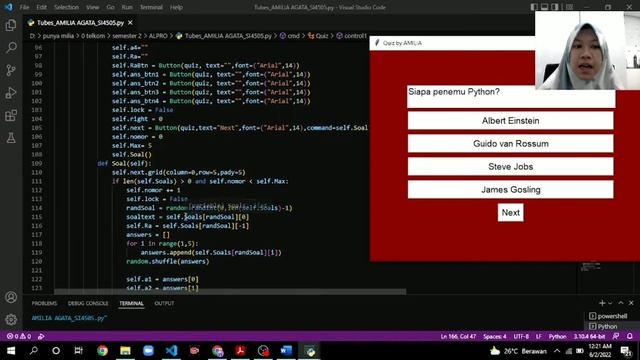Viewport: 640px width, 360px height.
Task: Open notifications bell in status bar
Action: point(630,336)
